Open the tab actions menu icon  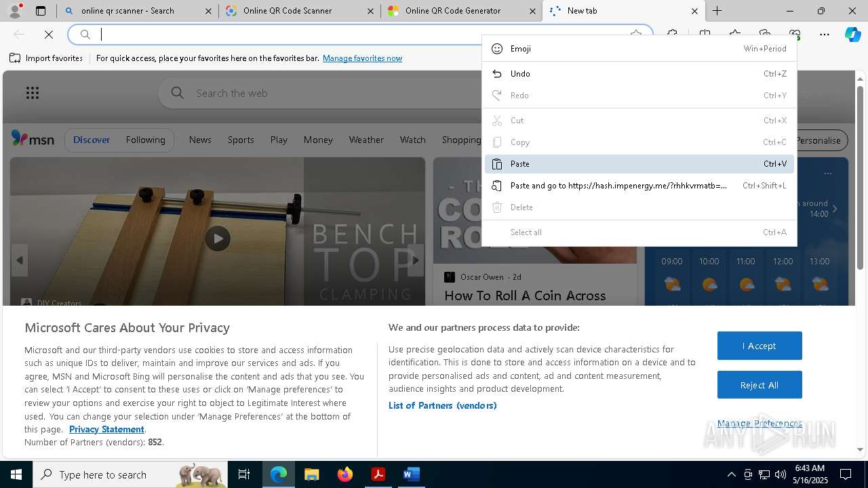[41, 11]
